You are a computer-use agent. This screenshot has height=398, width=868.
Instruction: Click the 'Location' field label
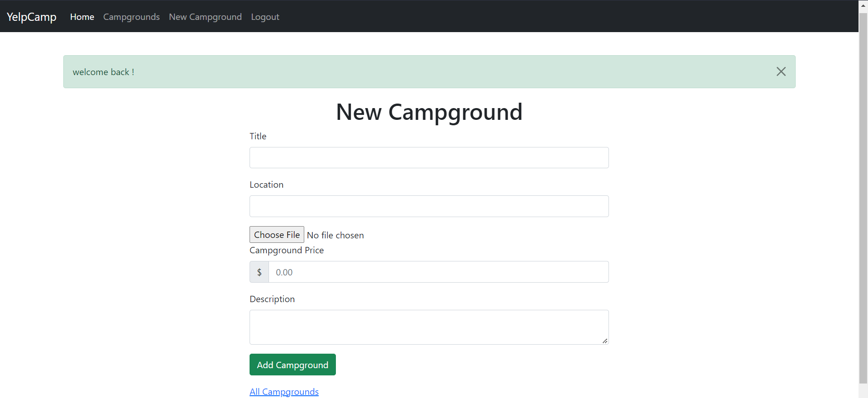point(266,185)
